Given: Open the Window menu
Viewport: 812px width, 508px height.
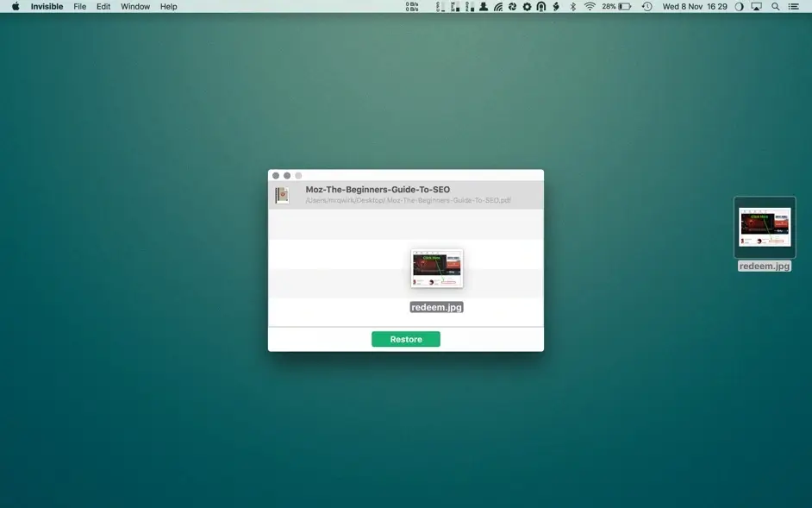Looking at the screenshot, I should pyautogui.click(x=135, y=7).
